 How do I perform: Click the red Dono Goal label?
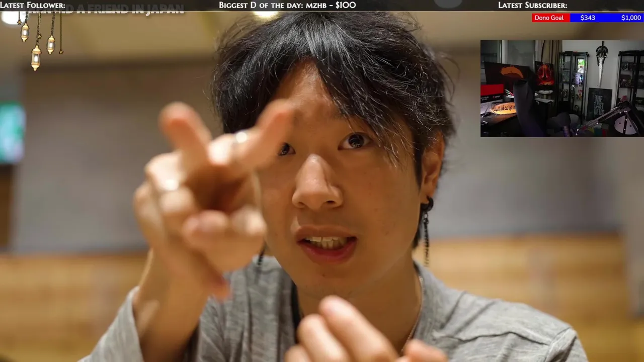coord(551,18)
